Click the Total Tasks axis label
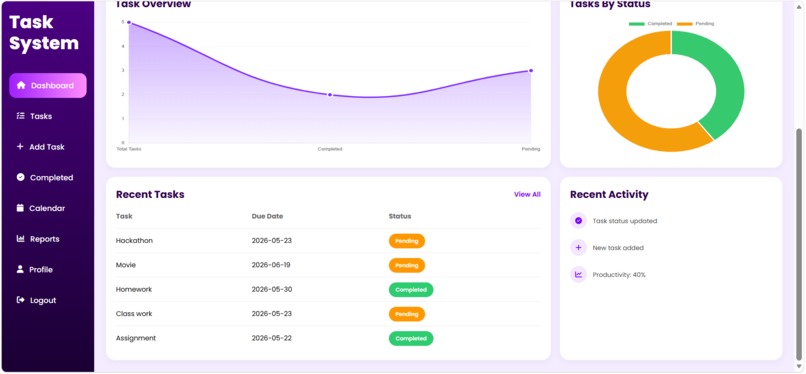806x374 pixels. tap(129, 149)
